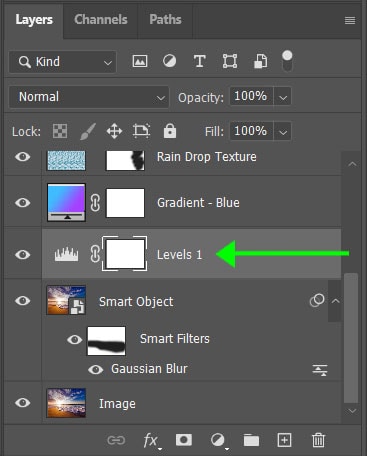The height and width of the screenshot is (456, 367).
Task: Select the Gaussian Blur filter entry
Action: [x=149, y=369]
